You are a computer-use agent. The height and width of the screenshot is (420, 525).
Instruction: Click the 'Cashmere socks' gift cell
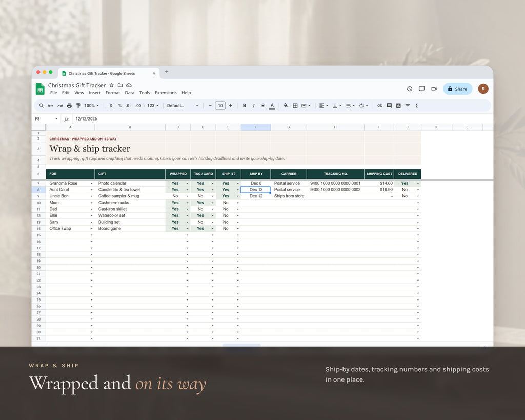pos(130,203)
